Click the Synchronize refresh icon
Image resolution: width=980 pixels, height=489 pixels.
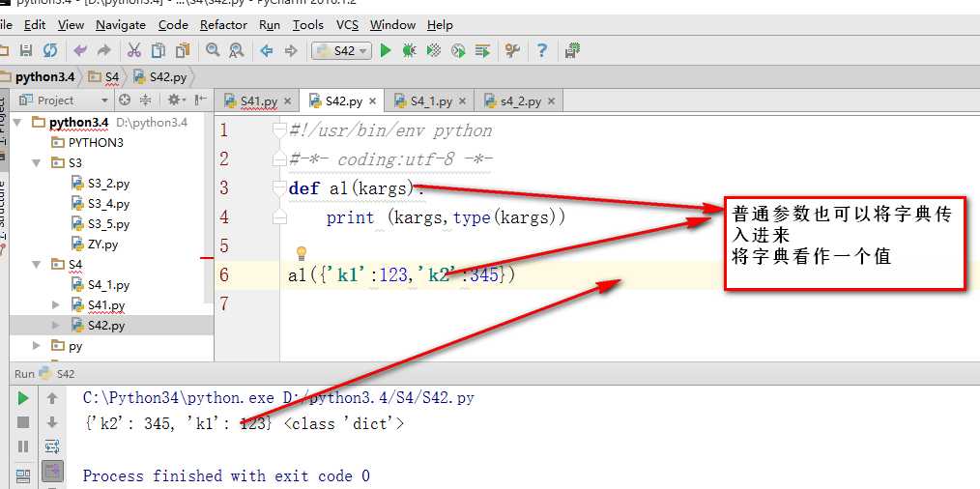[50, 50]
